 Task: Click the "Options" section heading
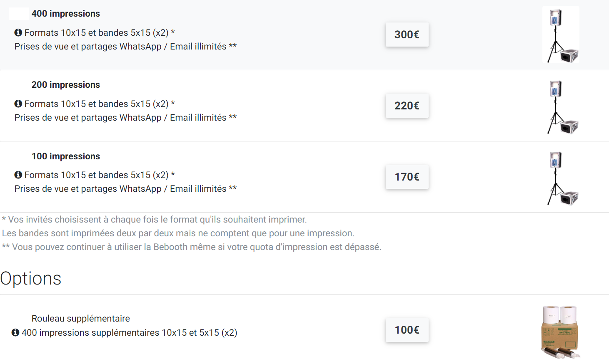[x=31, y=278]
